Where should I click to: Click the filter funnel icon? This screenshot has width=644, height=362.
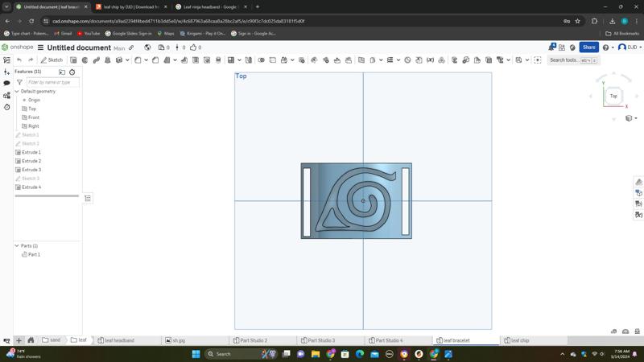(x=19, y=82)
